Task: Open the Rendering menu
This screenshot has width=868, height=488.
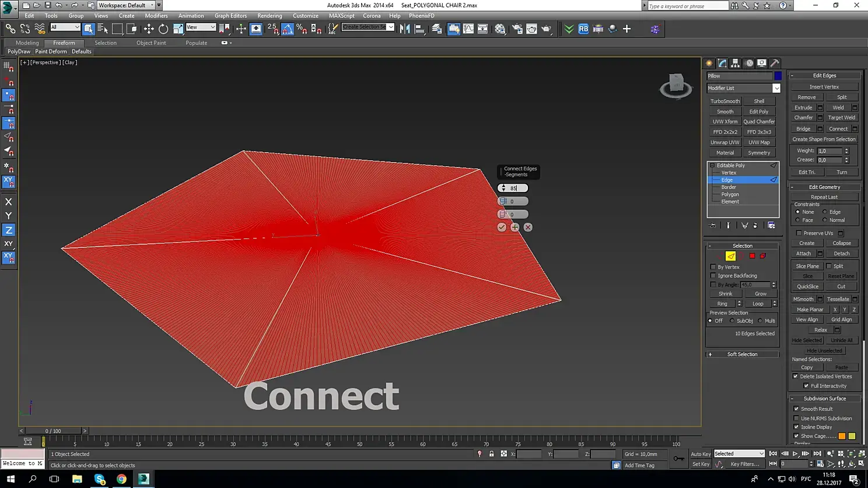Action: [x=269, y=16]
